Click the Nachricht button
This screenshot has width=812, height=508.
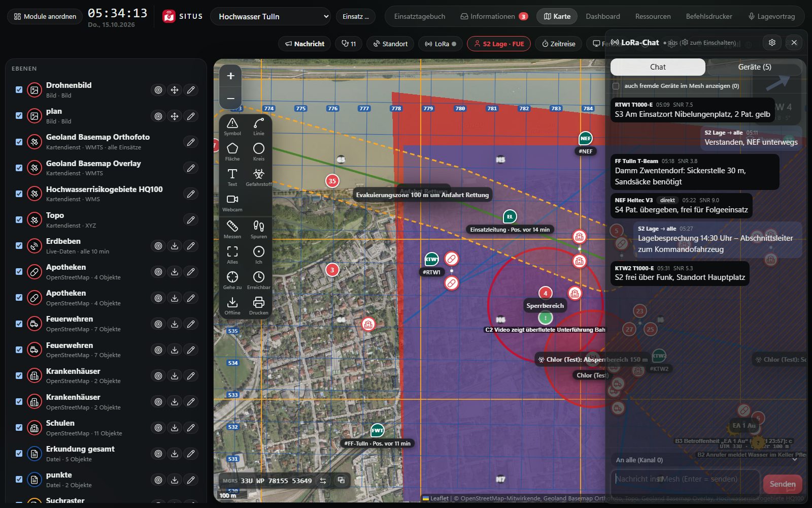coord(304,44)
